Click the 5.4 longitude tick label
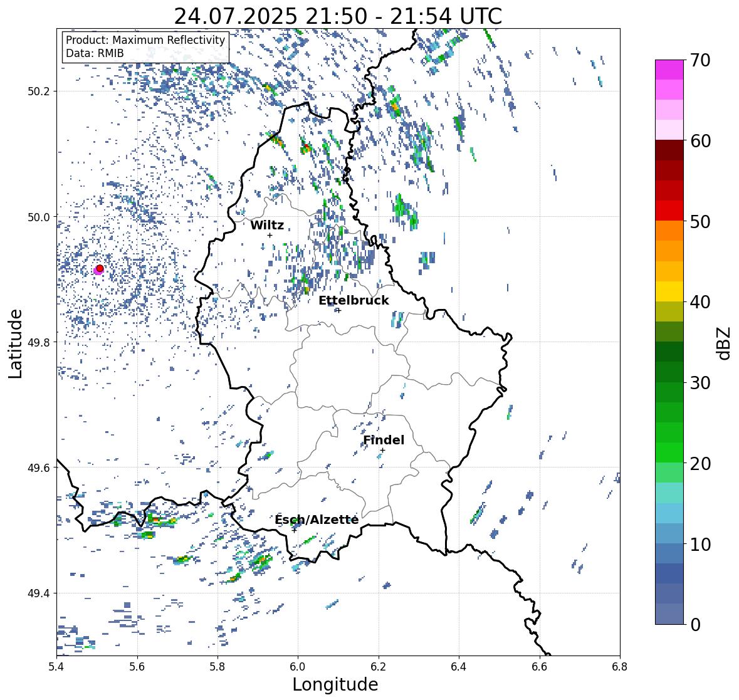The width and height of the screenshot is (739, 700). click(56, 667)
